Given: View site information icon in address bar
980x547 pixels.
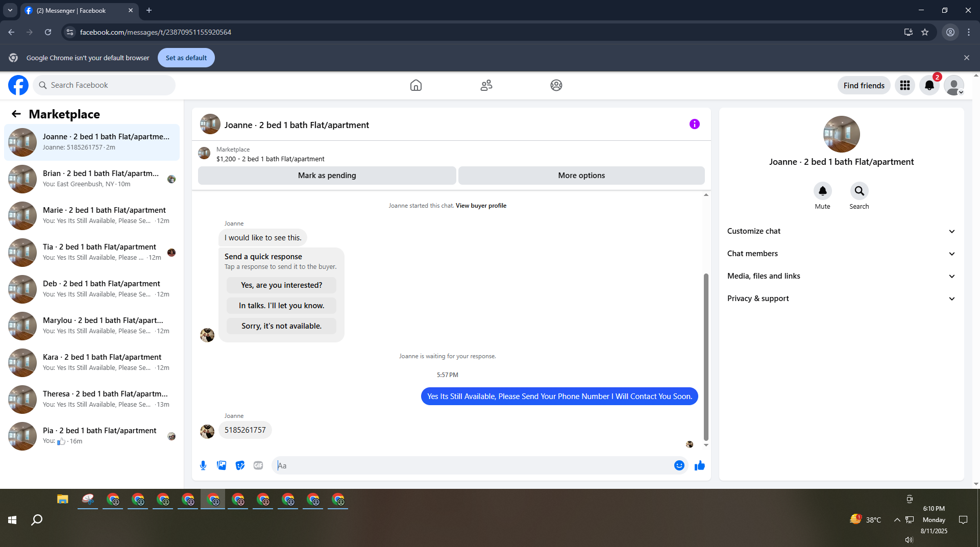Looking at the screenshot, I should tap(70, 32).
